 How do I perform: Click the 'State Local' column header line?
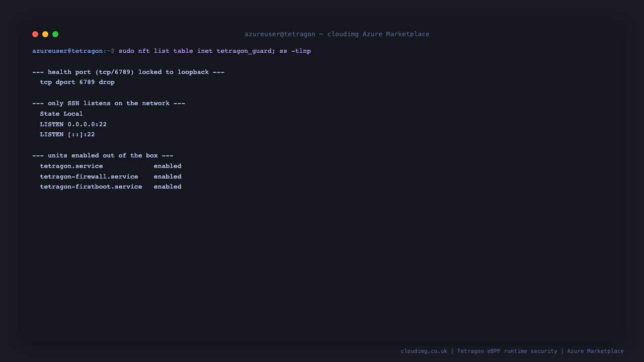coord(61,114)
